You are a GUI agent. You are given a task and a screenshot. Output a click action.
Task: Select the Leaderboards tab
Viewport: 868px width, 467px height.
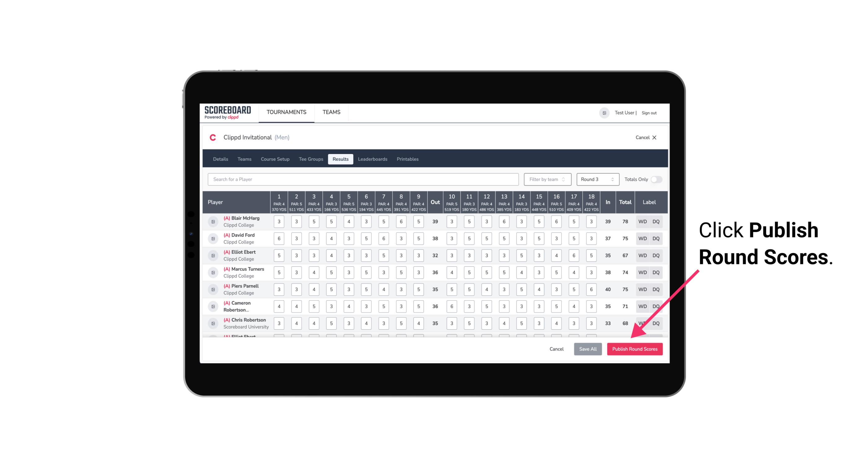coord(372,159)
